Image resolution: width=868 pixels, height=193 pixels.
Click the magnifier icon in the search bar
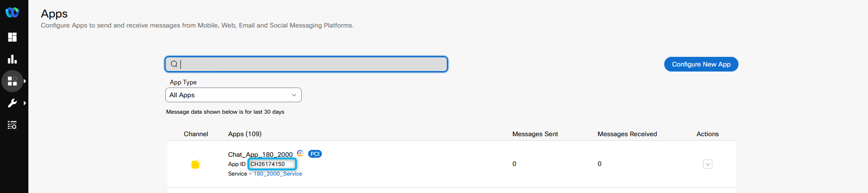pyautogui.click(x=174, y=64)
